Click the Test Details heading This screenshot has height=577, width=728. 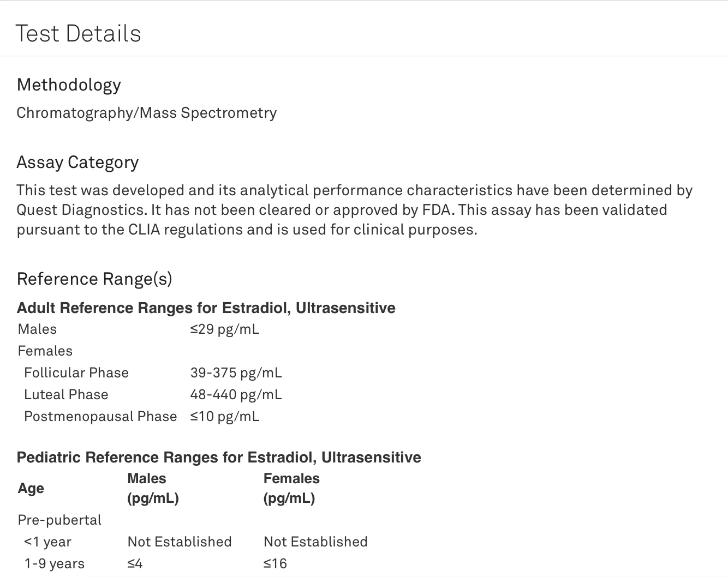[x=78, y=34]
